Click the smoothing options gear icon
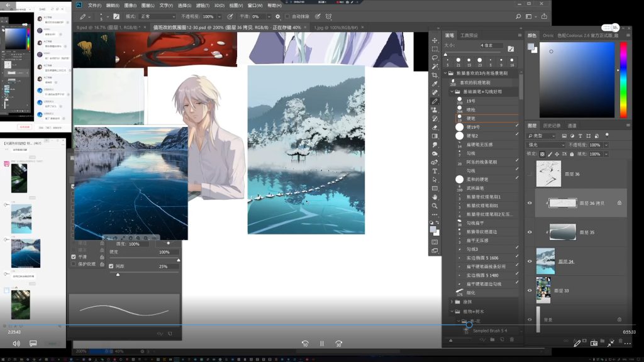Screen dimensions: 644x362 click(277, 16)
